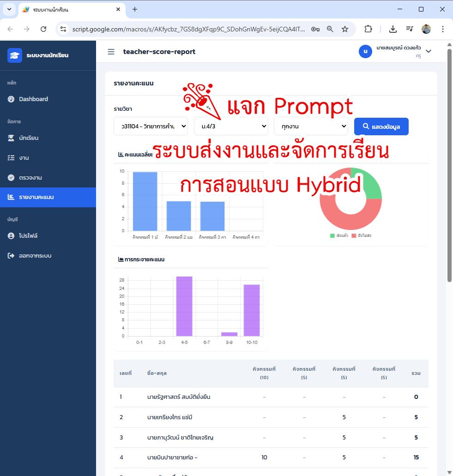This screenshot has height=476, width=453.
Task: Select row นายรัฐศาสตร์ สมบัติยั่งยืน
Action: pos(271,397)
